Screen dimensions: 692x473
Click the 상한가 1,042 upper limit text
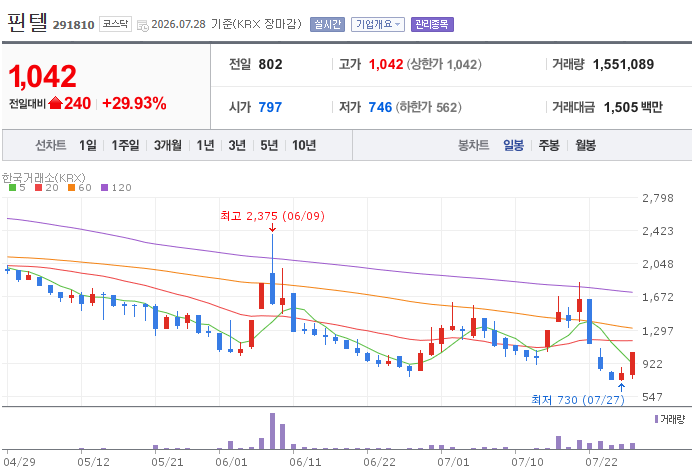point(444,64)
